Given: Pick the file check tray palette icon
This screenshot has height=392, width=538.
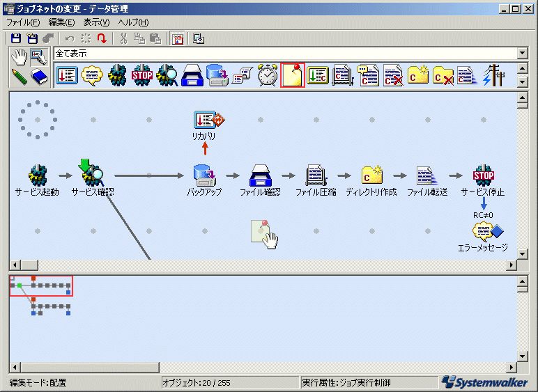Looking at the screenshot, I should 192,75.
